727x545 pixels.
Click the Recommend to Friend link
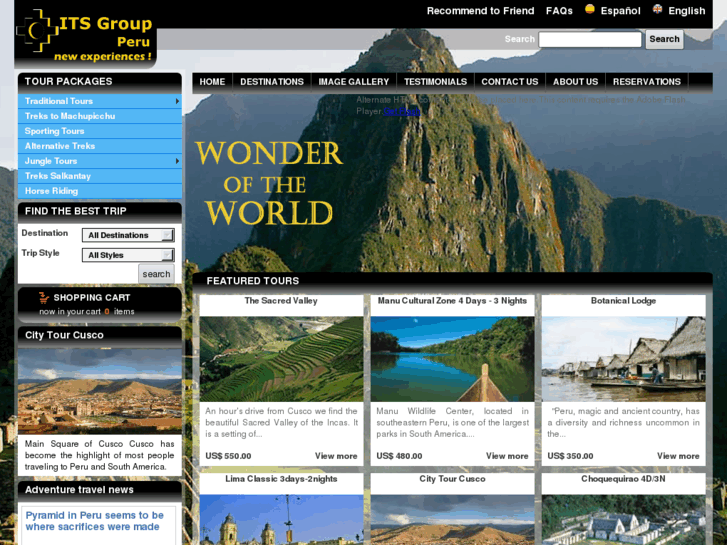[480, 11]
